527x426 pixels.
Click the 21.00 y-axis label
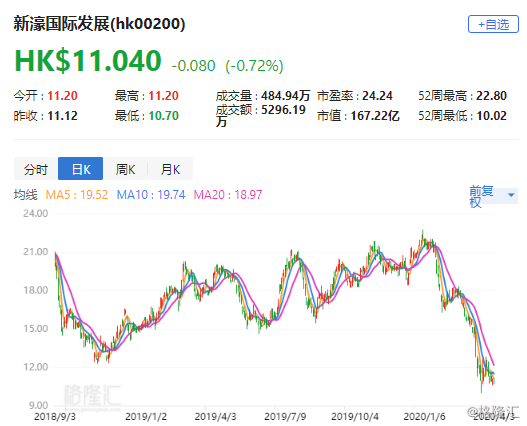pyautogui.click(x=36, y=252)
